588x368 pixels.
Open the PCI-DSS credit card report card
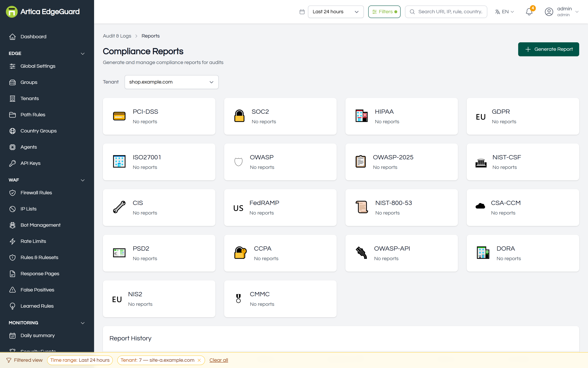click(159, 116)
